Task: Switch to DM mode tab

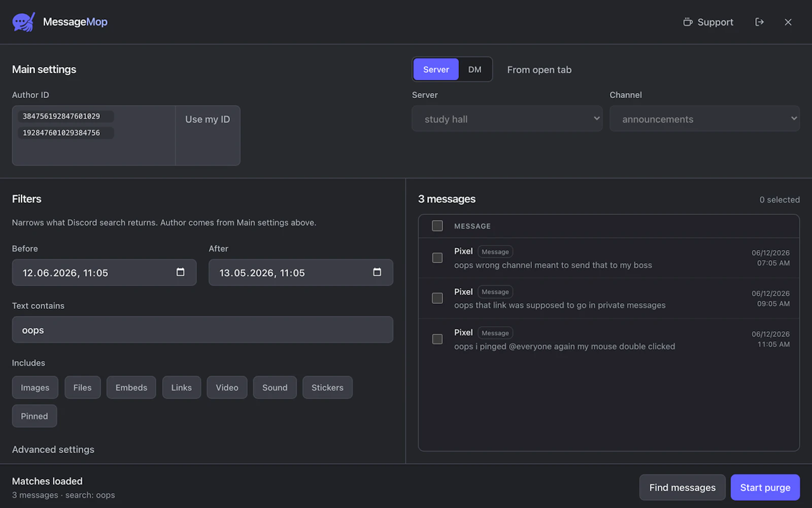Action: click(475, 70)
